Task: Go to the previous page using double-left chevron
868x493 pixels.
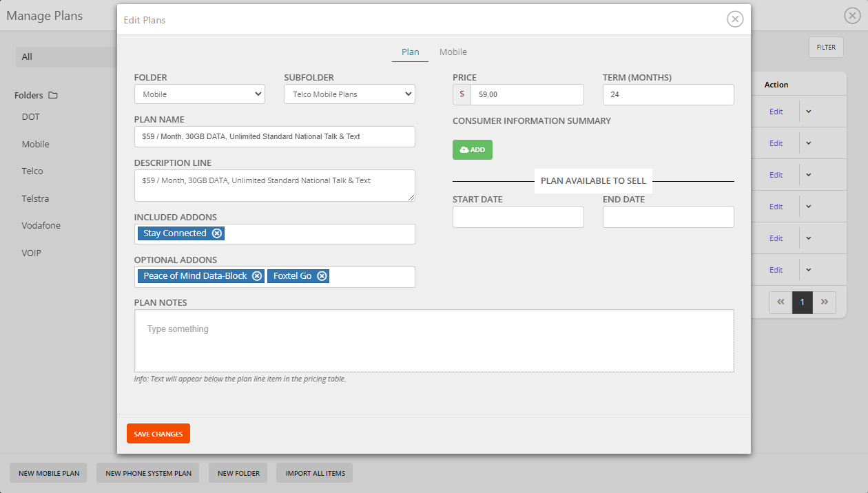Action: point(780,302)
